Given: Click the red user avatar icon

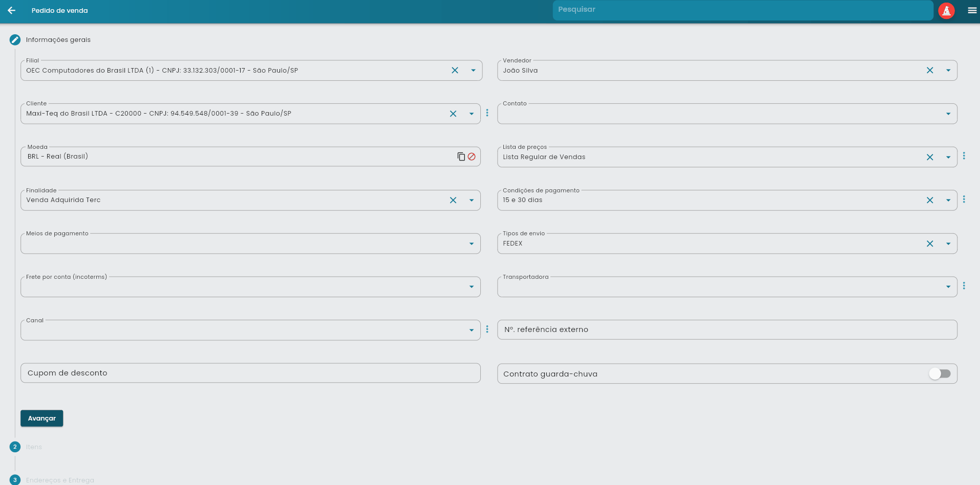Looking at the screenshot, I should pyautogui.click(x=946, y=10).
